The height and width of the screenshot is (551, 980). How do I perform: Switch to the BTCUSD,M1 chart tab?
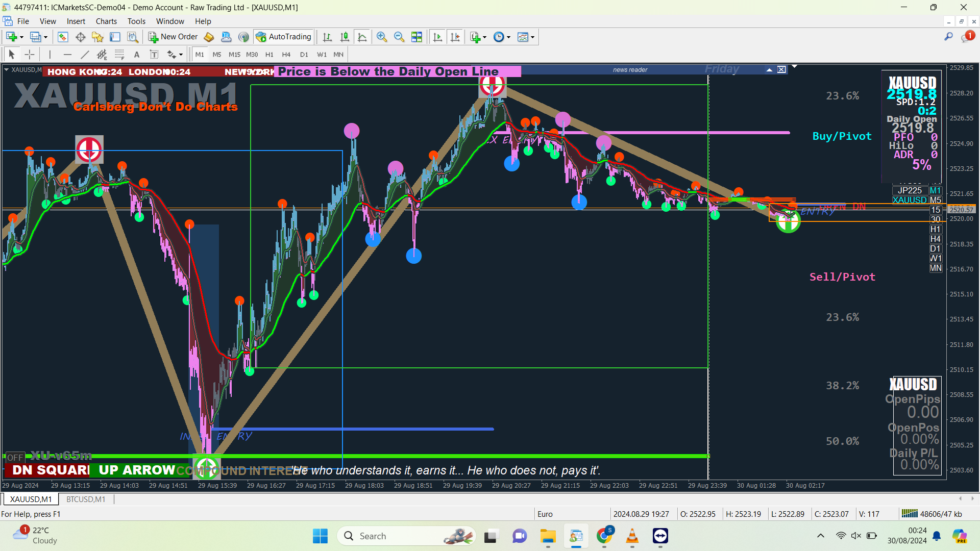pos(86,499)
